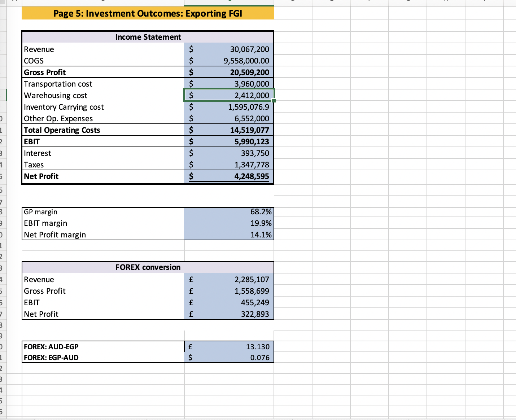The image size is (516, 420).
Task: Select the dollar sign in FOREX: EGP-AUD row
Action: pyautogui.click(x=191, y=358)
